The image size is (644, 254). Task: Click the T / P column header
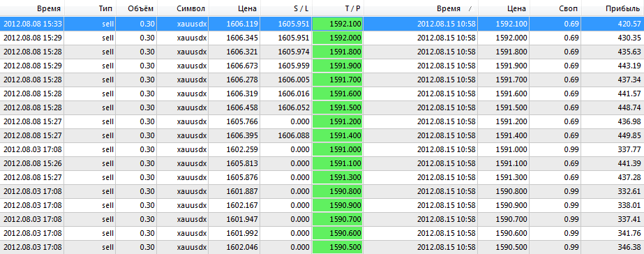(x=337, y=8)
